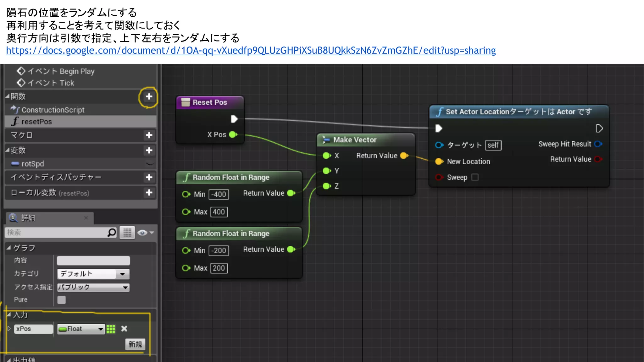
Task: Add a local variable plus icon
Action: [149, 192]
